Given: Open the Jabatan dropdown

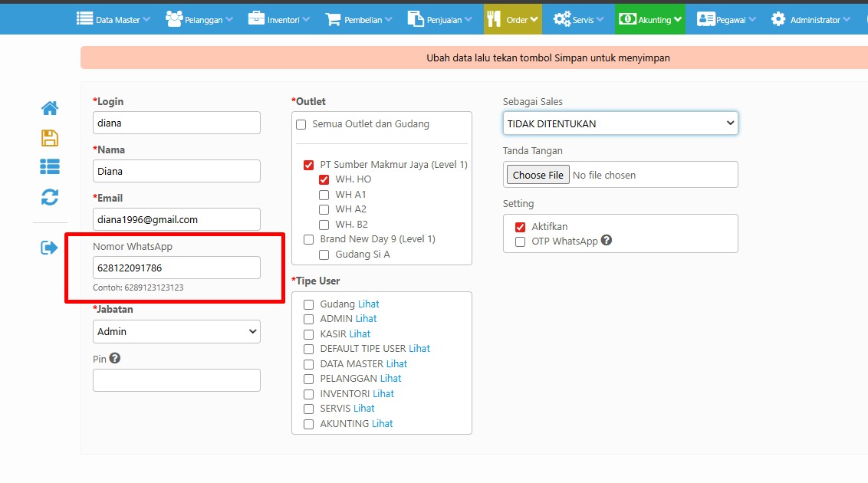Looking at the screenshot, I should (176, 331).
